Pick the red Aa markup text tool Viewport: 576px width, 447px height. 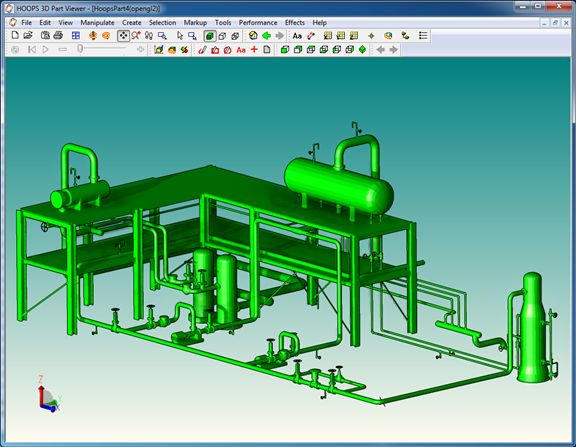(241, 50)
